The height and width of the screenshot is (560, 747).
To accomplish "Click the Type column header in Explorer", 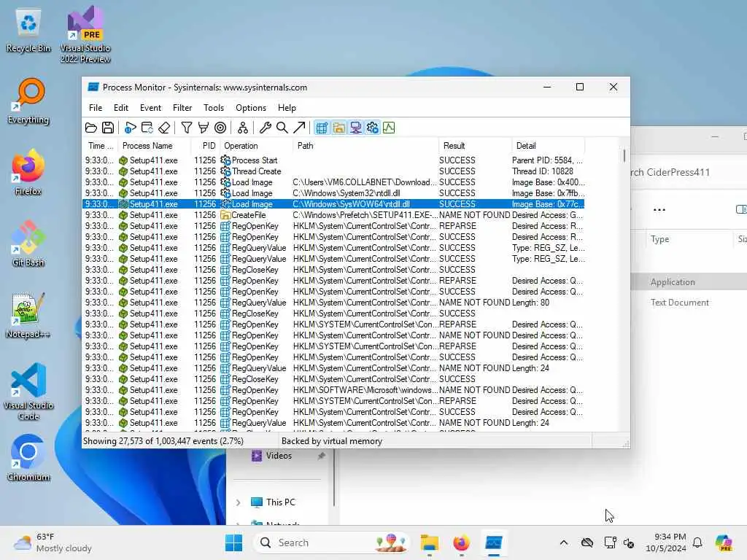I will tap(659, 239).
